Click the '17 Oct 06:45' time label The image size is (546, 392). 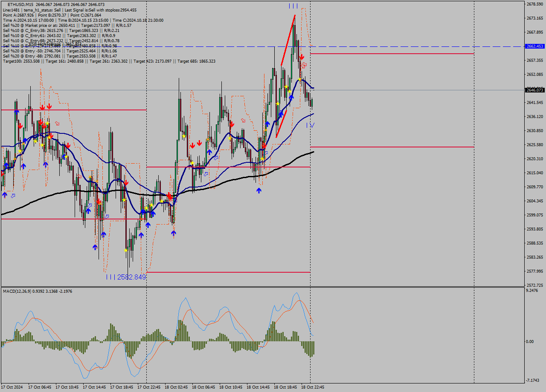click(40, 387)
